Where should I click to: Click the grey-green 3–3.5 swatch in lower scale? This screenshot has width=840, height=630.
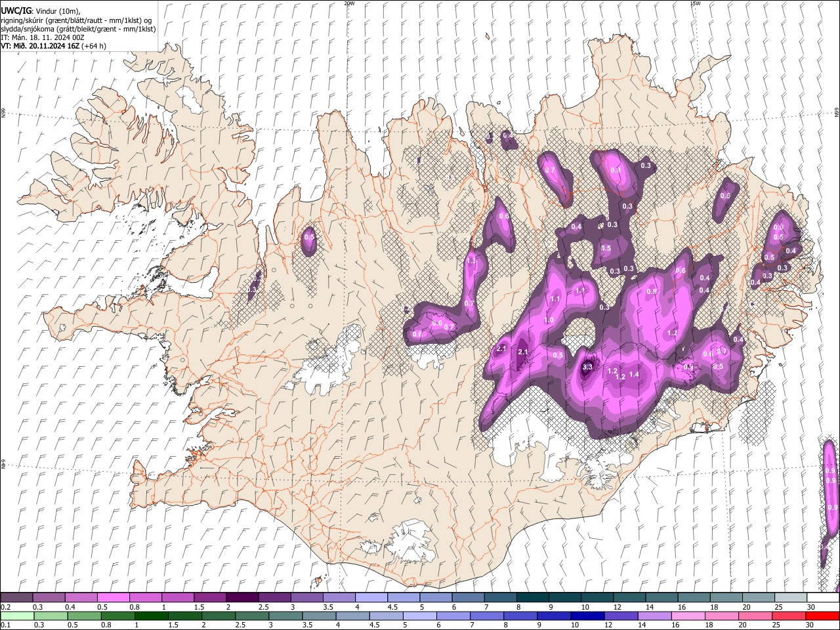285,616
